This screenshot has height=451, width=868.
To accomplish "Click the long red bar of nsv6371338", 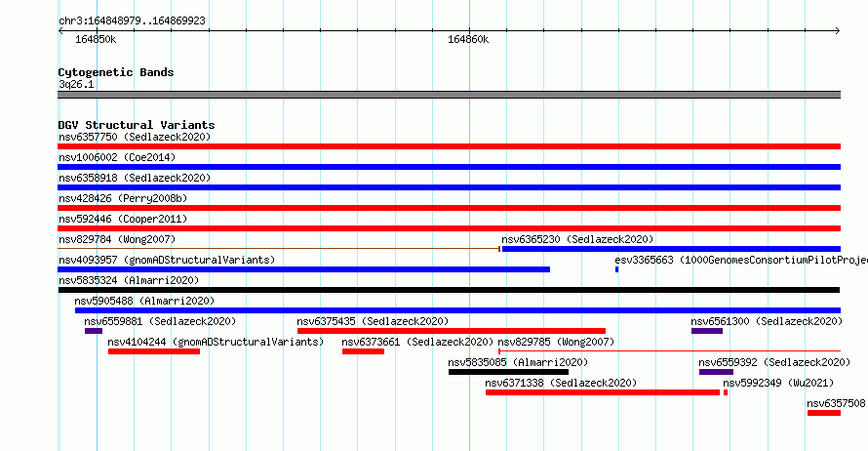I will click(x=603, y=392).
